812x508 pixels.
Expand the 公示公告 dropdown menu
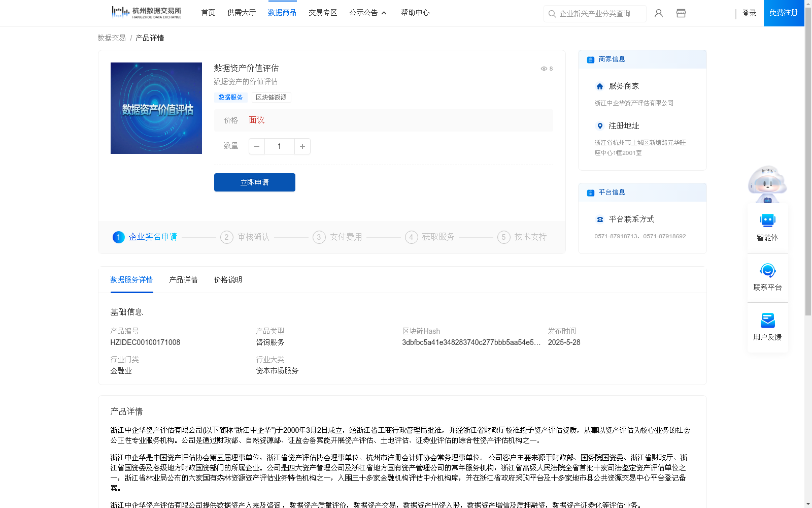pos(368,13)
